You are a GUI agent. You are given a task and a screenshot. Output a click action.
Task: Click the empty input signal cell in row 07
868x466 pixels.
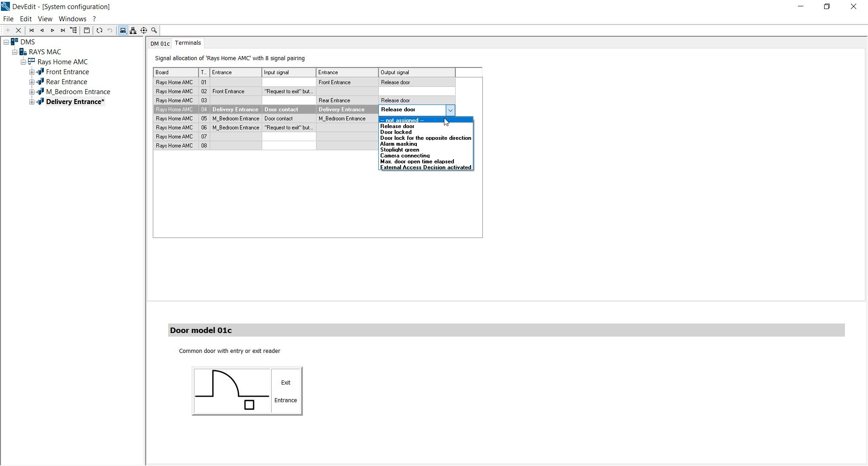pos(288,137)
